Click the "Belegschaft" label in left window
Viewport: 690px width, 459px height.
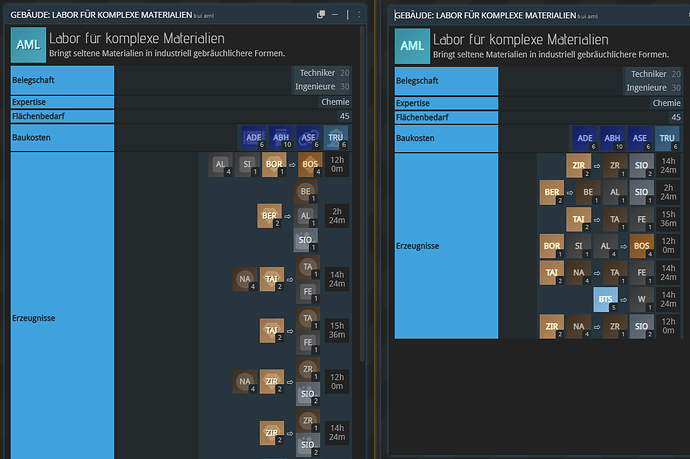coord(33,80)
